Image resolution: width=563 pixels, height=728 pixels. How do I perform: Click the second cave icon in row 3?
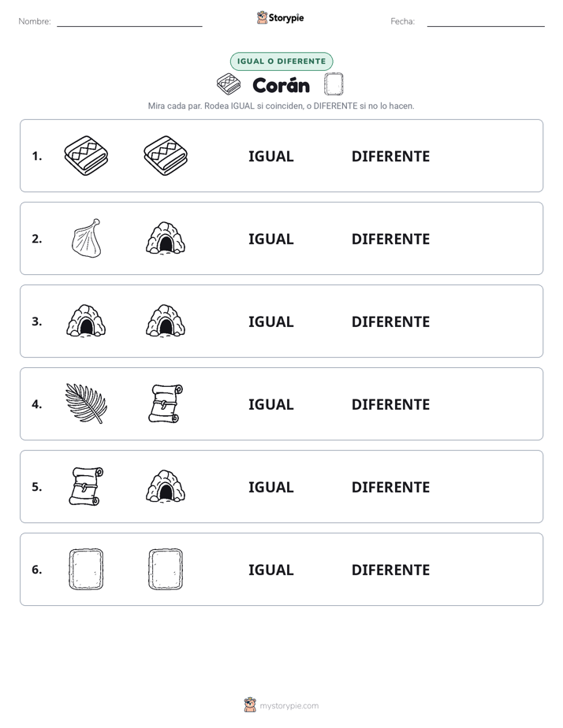[x=166, y=321]
